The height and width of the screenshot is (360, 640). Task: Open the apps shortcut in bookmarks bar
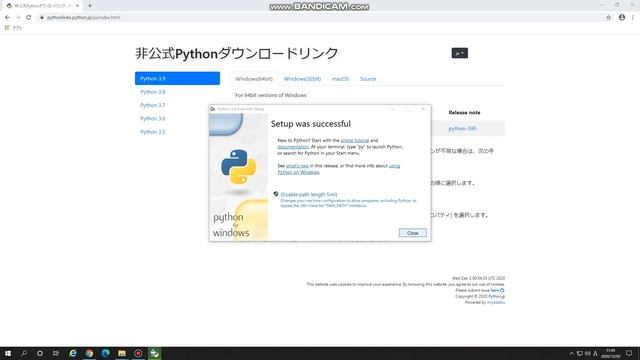[13, 28]
